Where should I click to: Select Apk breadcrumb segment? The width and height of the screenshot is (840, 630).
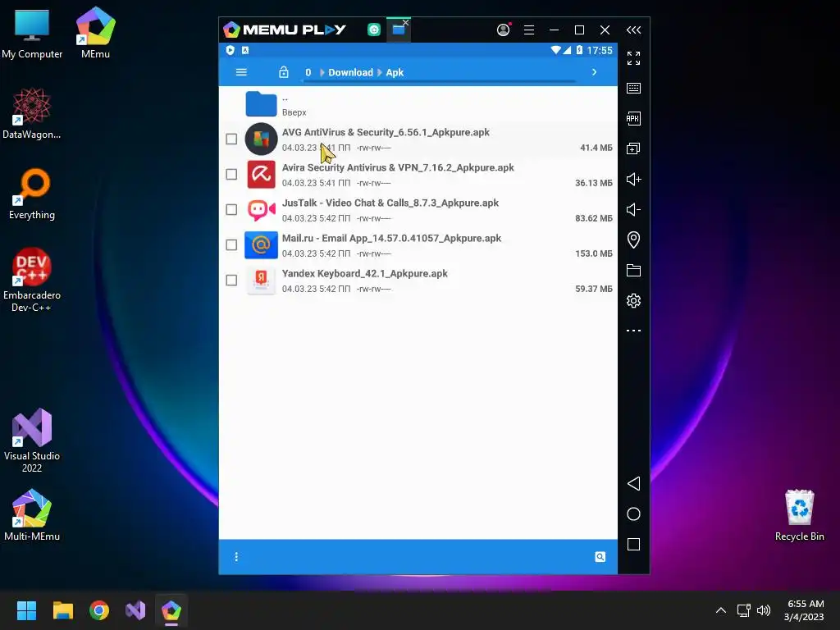tap(395, 72)
